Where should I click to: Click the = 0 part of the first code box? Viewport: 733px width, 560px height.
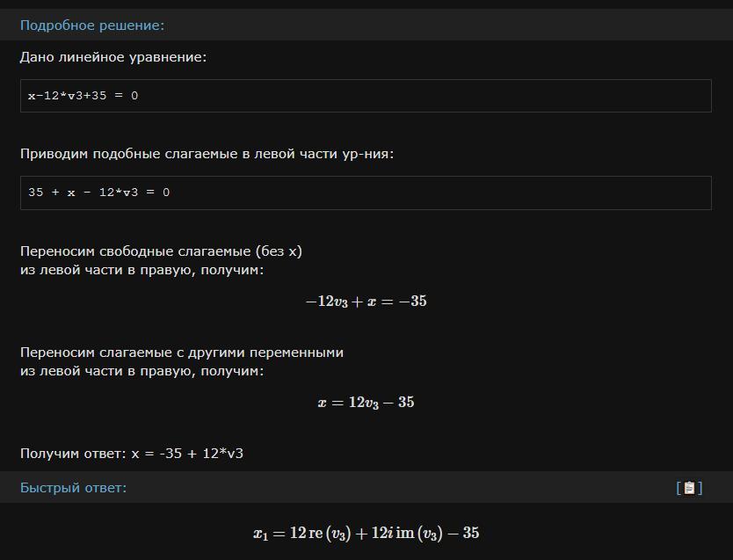pyautogui.click(x=127, y=96)
